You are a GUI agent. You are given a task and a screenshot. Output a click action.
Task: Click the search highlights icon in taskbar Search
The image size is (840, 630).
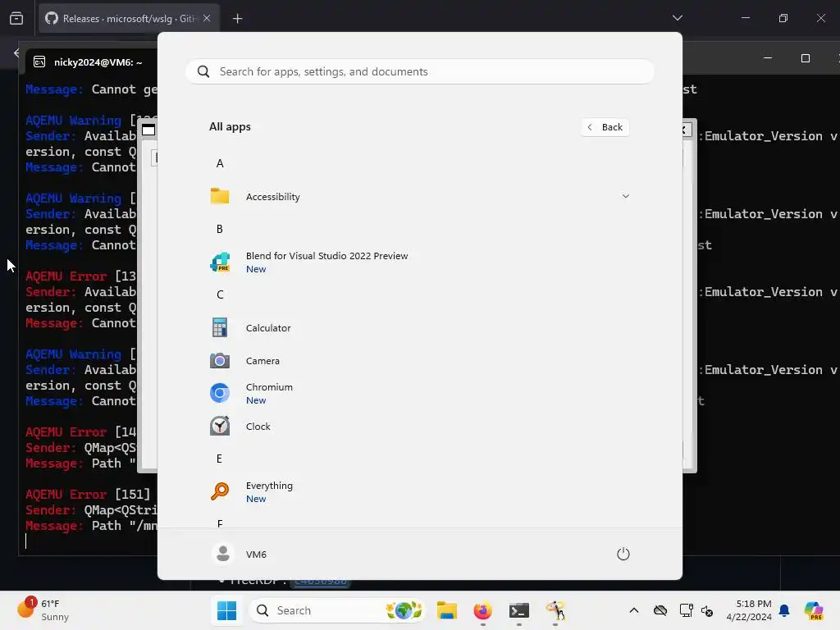point(404,610)
